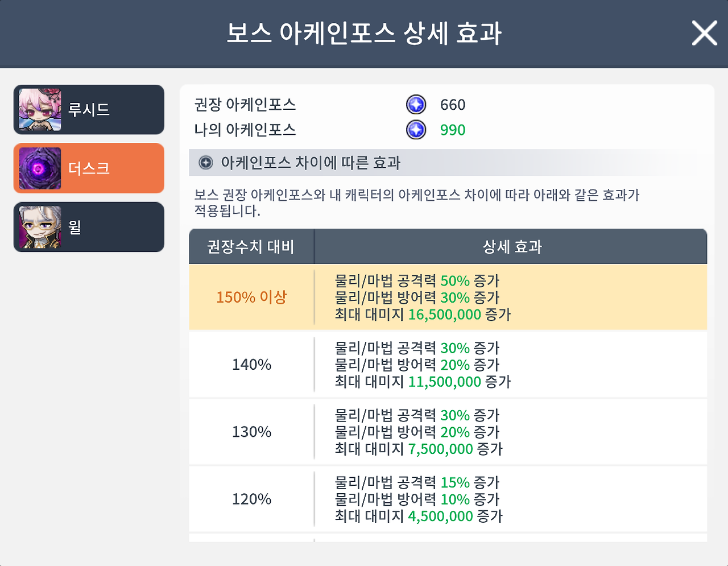The width and height of the screenshot is (728, 566).
Task: Click 최대 대미지 11,500,000 증가 text
Action: tap(423, 382)
